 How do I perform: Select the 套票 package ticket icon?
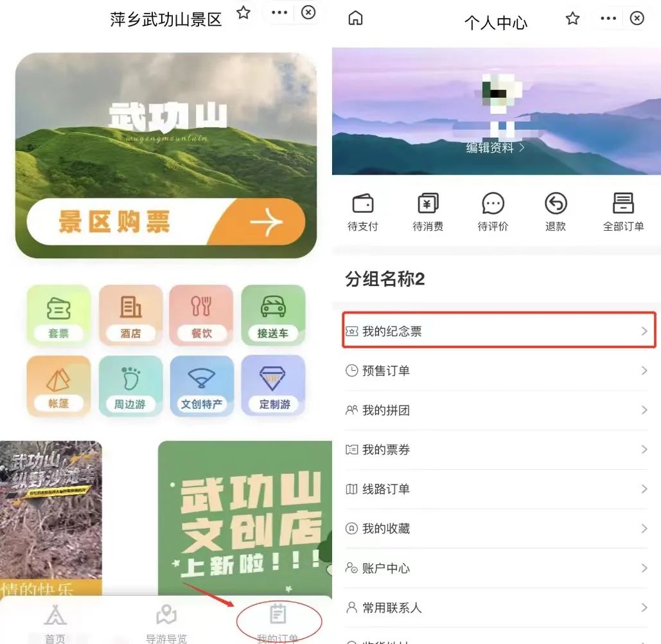(58, 315)
